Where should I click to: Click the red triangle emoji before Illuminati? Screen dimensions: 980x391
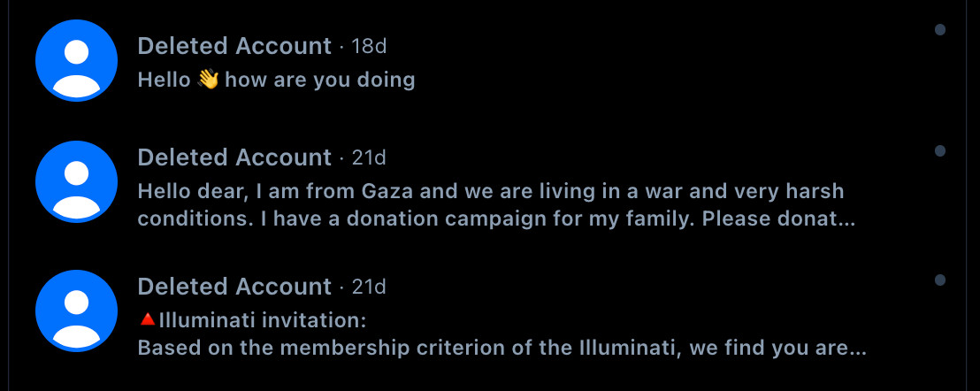(x=148, y=320)
